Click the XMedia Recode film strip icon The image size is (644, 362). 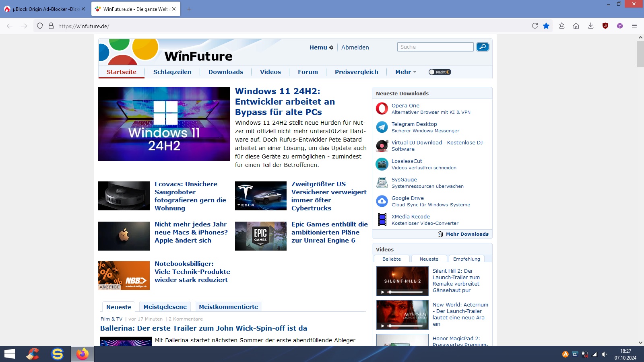pyautogui.click(x=382, y=220)
